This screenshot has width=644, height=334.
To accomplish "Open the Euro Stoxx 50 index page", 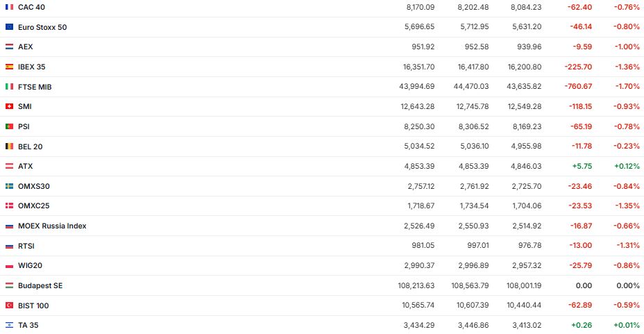I will tap(42, 27).
